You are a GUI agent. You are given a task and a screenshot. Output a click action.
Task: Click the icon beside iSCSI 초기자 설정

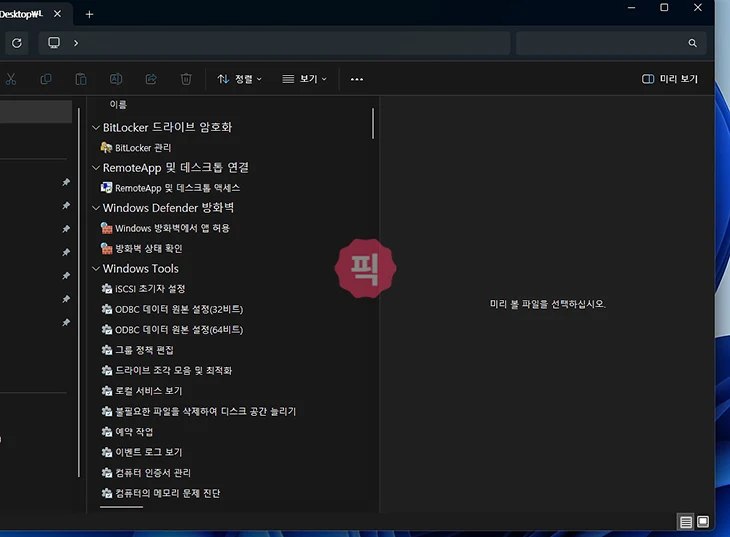pos(107,289)
